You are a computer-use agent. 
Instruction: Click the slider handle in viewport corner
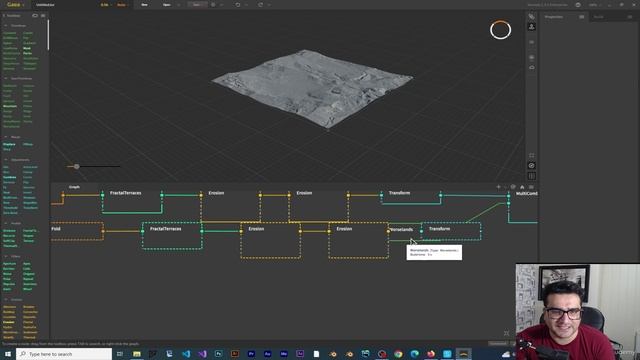pos(76,166)
